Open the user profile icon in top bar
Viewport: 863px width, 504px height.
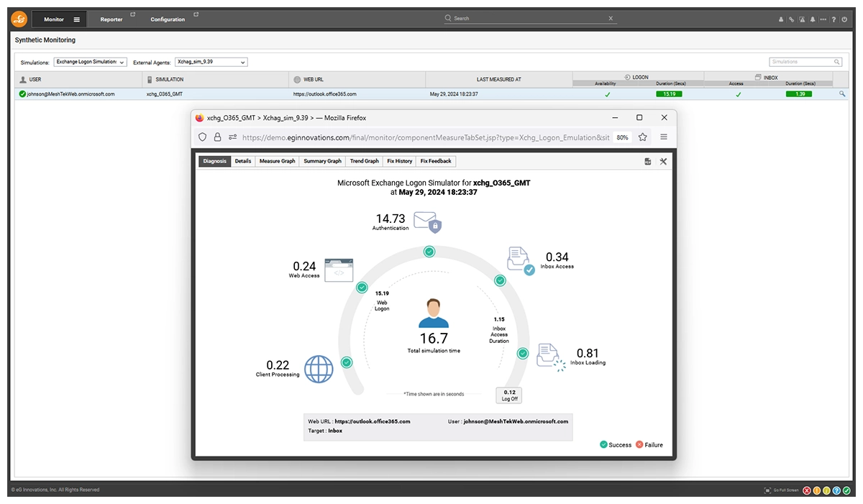pos(781,19)
